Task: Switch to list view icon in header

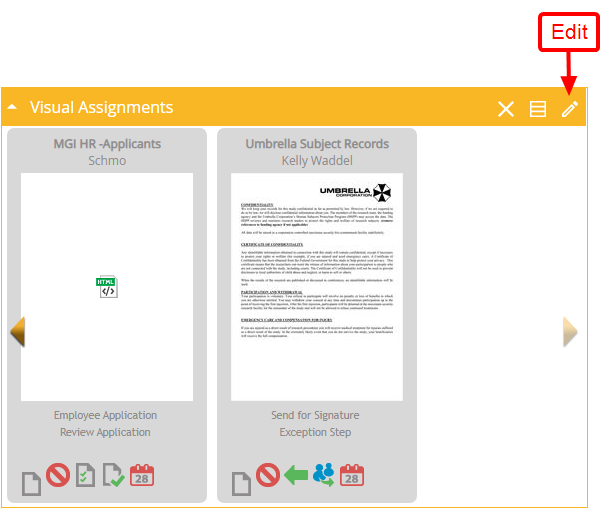Action: tap(537, 109)
